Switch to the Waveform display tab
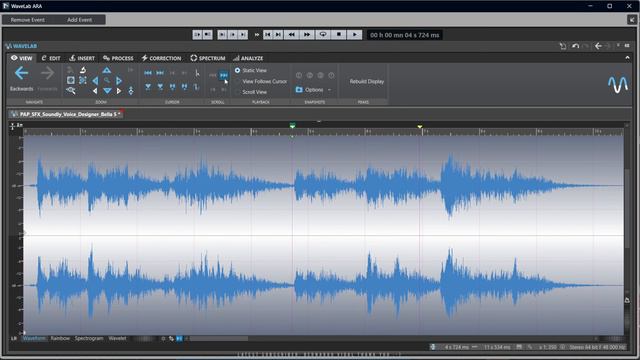This screenshot has height=360, width=640. point(34,338)
